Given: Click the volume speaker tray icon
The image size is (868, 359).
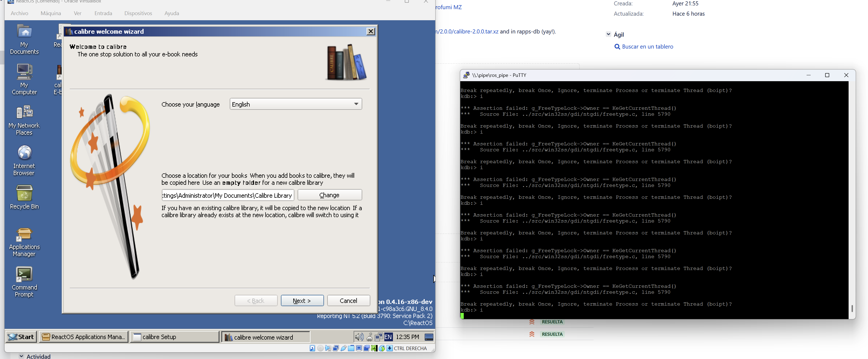Looking at the screenshot, I should coord(359,337).
